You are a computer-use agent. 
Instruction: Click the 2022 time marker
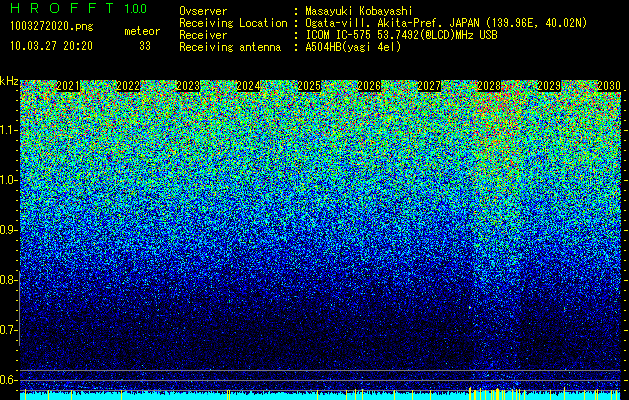click(x=128, y=86)
